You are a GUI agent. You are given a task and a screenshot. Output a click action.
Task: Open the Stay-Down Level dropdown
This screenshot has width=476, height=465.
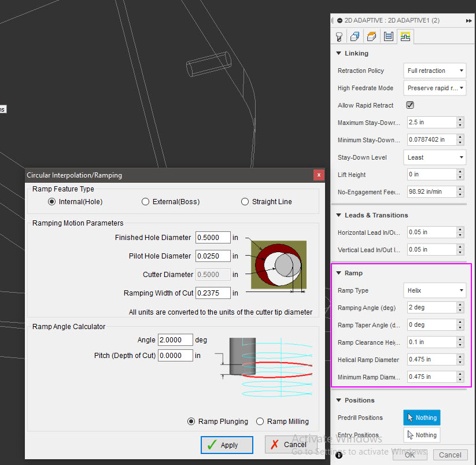click(434, 157)
